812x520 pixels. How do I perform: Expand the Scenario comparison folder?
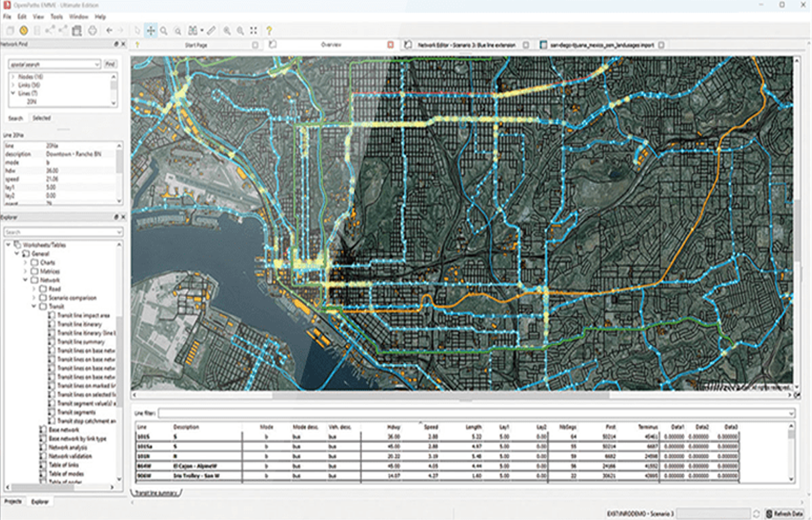pyautogui.click(x=34, y=298)
